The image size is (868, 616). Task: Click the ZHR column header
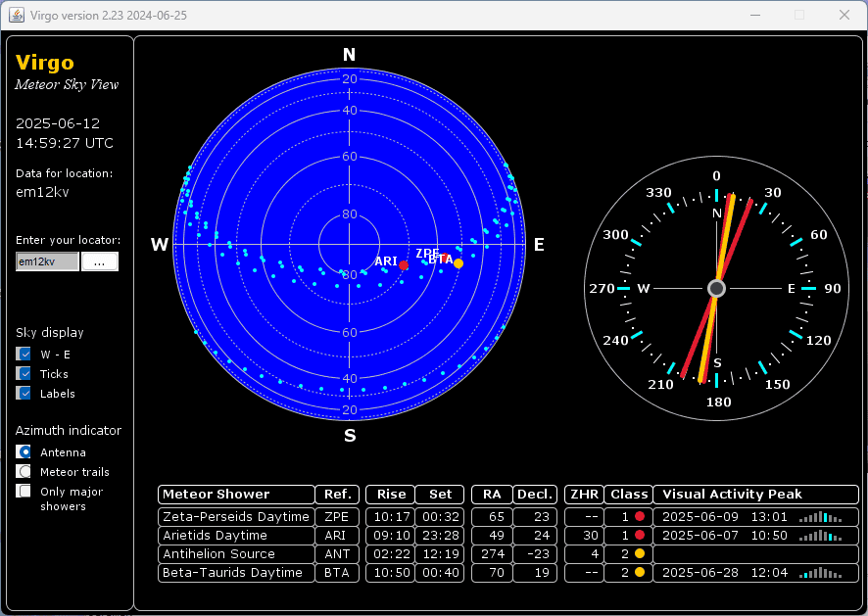pos(584,495)
